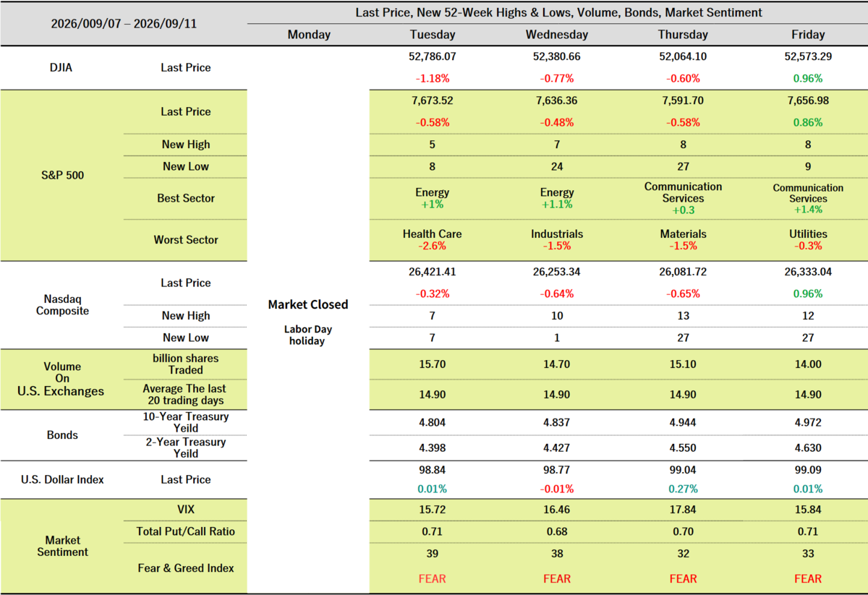Select the Friday column header
Image resolution: width=868 pixels, height=595 pixels.
[x=808, y=35]
